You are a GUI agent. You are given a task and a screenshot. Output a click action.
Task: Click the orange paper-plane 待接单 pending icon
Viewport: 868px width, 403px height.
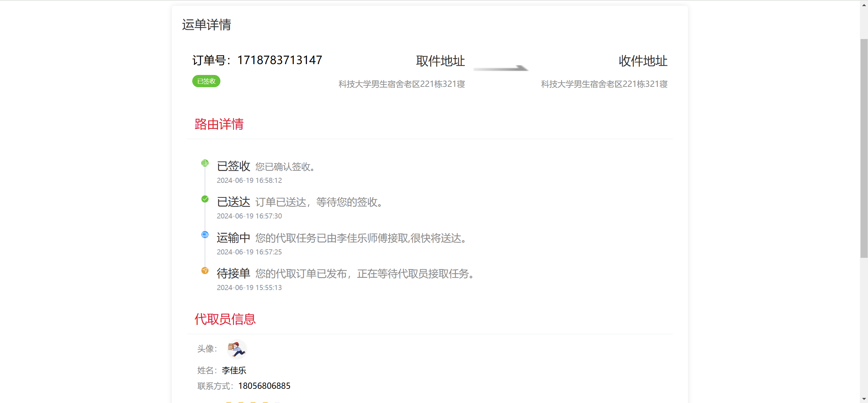[205, 270]
